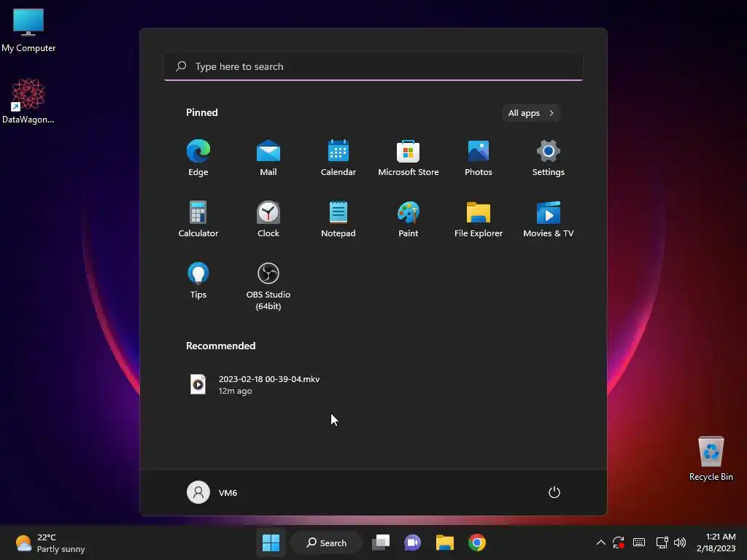Click the sync tray icon with red dot
The width and height of the screenshot is (747, 560).
619,542
